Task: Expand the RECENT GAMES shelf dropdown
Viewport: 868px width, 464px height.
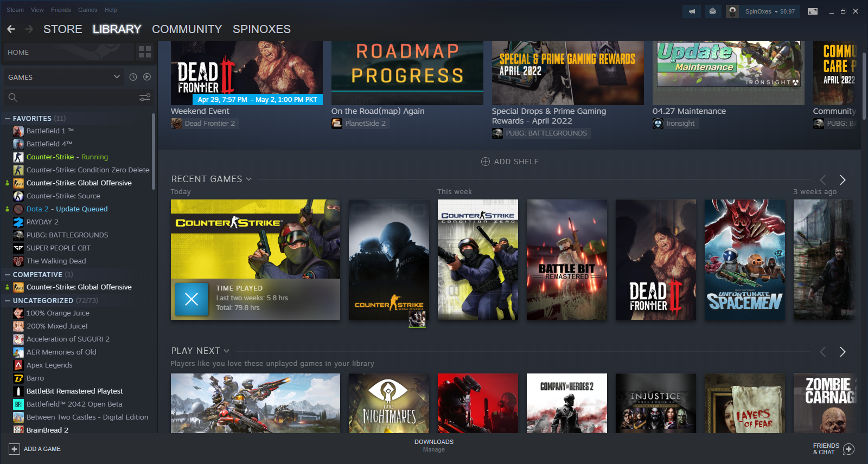Action: (x=249, y=179)
